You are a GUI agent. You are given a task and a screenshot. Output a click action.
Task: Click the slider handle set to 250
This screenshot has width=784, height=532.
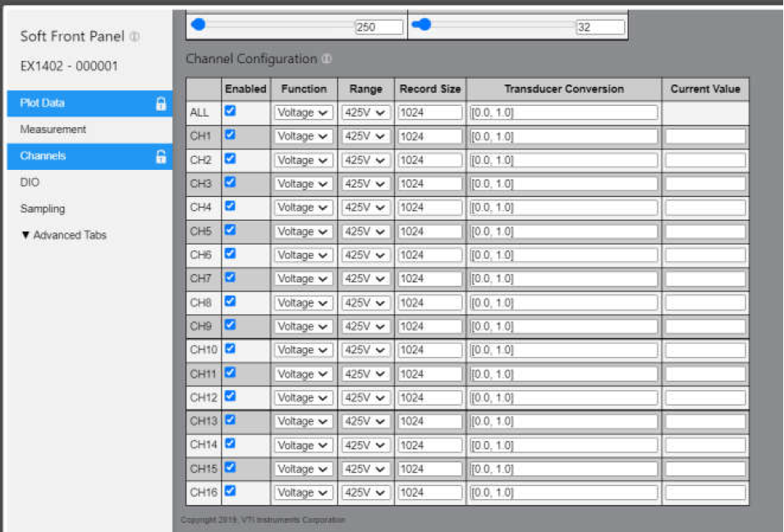(198, 25)
